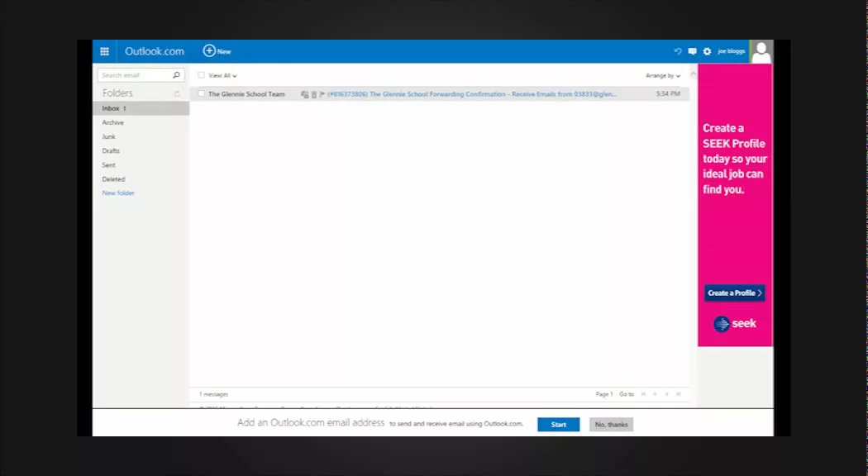Click the 1 messages count text

coord(213,395)
